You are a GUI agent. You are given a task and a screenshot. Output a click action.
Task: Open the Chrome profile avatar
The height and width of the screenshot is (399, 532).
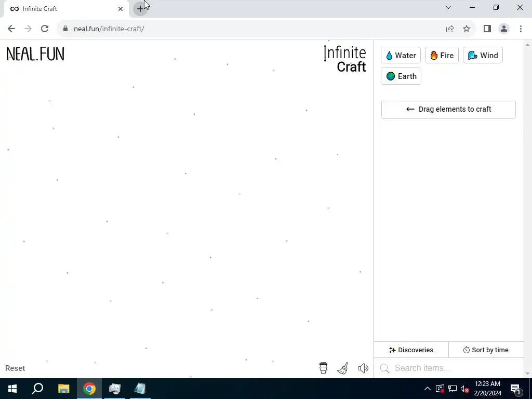[x=504, y=29]
